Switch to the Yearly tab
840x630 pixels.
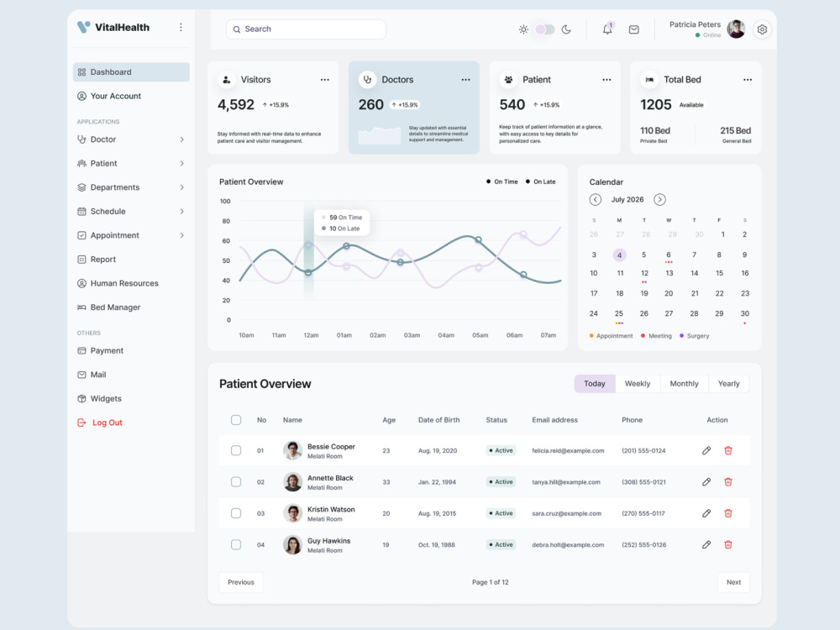tap(728, 384)
